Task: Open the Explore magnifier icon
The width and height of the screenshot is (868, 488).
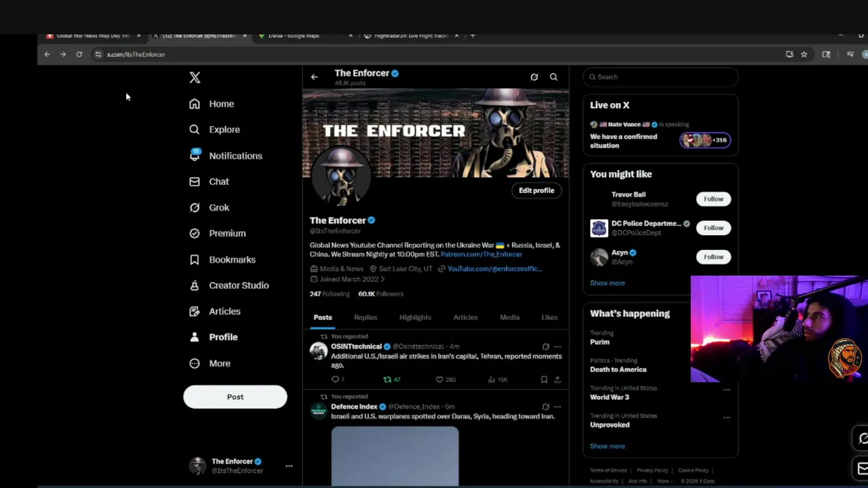Action: pos(195,129)
